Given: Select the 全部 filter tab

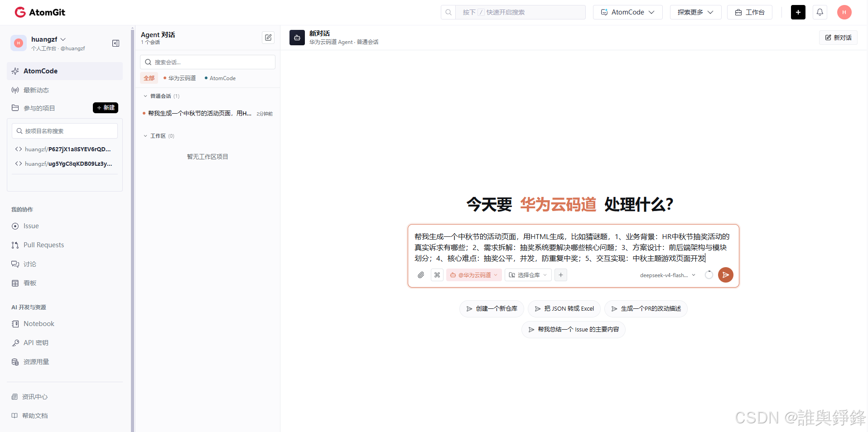Looking at the screenshot, I should pos(149,78).
